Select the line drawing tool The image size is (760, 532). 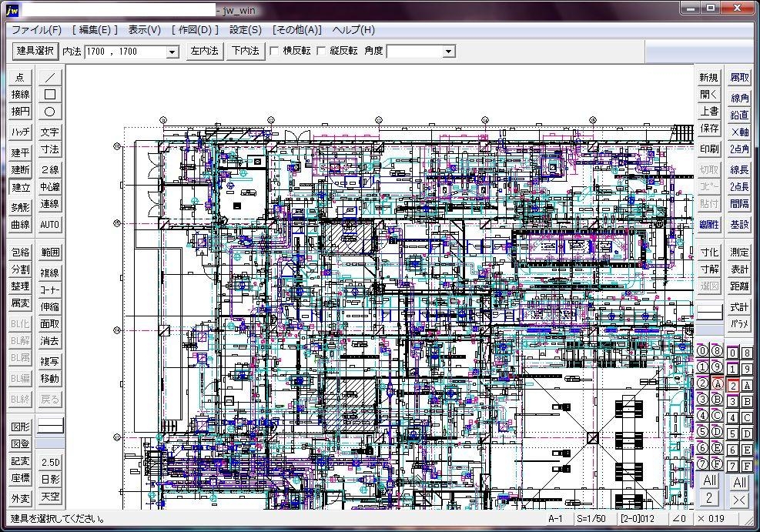50,77
